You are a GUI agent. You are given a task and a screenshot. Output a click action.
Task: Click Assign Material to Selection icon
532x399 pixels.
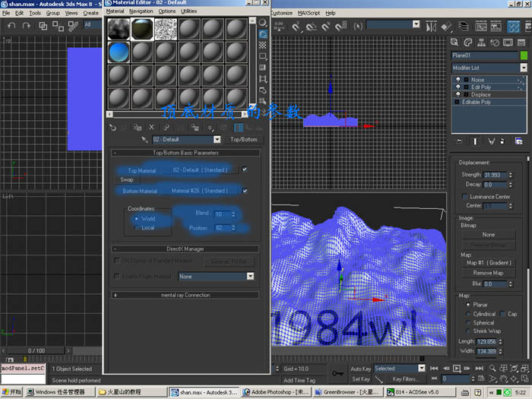(138, 127)
